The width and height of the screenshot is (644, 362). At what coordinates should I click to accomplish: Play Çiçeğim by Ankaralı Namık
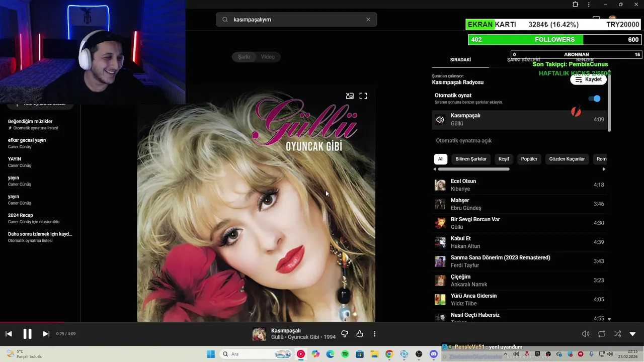520,281
